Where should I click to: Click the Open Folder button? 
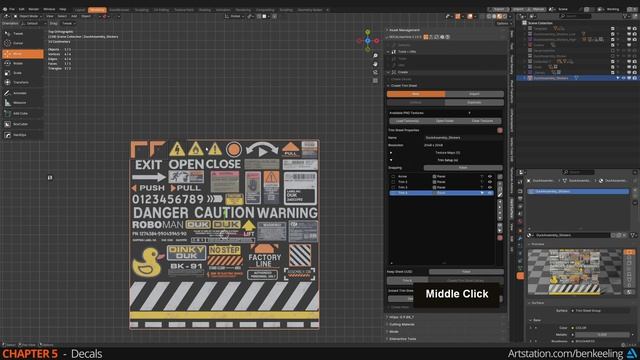[445, 121]
